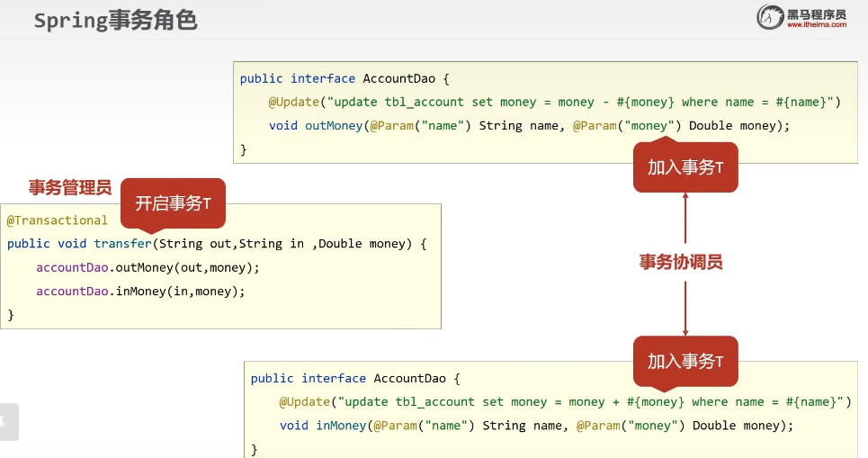
Task: Open the www.itheima.com link text
Action: tap(817, 24)
